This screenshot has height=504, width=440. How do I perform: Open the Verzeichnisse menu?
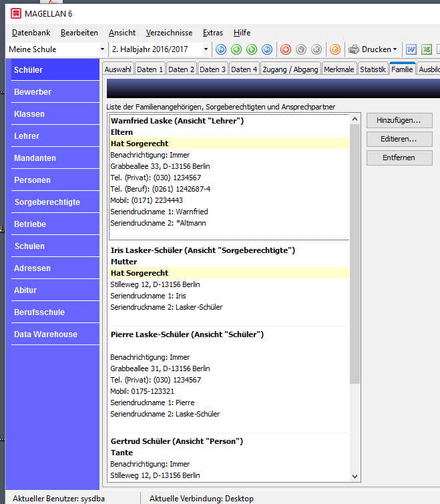[169, 33]
